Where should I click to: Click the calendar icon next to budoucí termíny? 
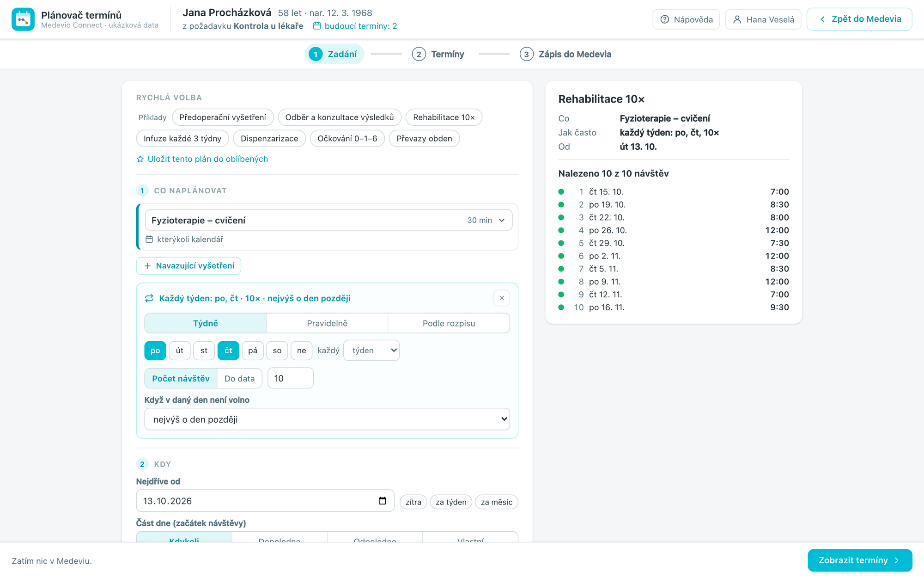tap(317, 26)
